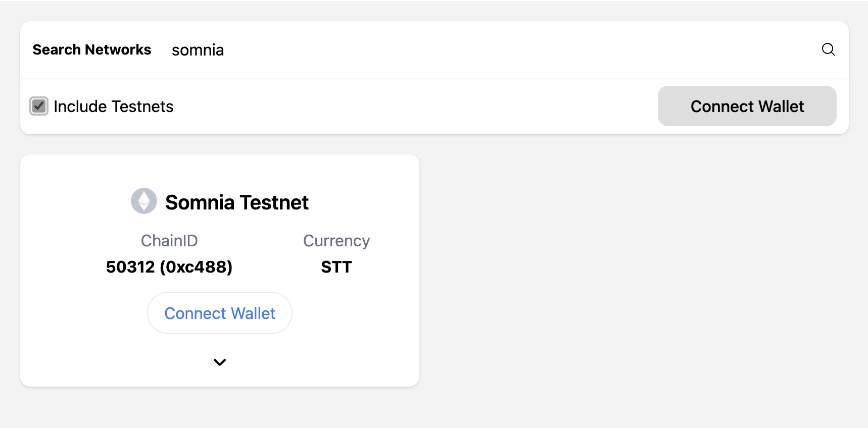Uncheck the Include Testnets checkbox
Image resolution: width=868 pixels, height=428 pixels.
[x=39, y=106]
